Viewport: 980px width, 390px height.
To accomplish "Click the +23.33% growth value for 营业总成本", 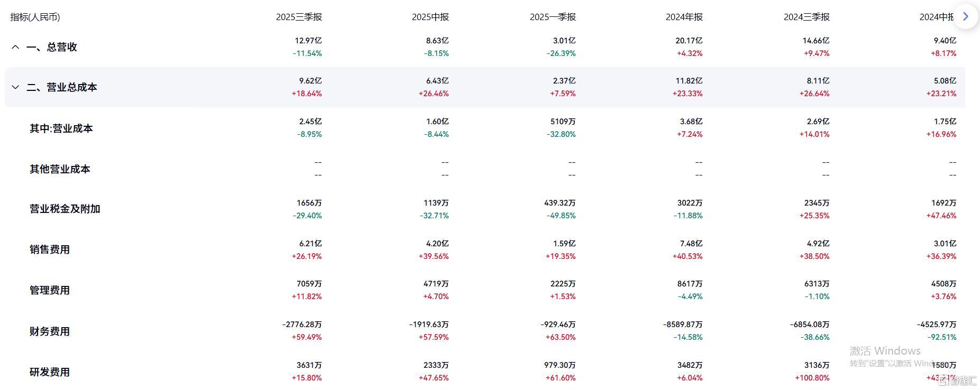I will click(688, 94).
